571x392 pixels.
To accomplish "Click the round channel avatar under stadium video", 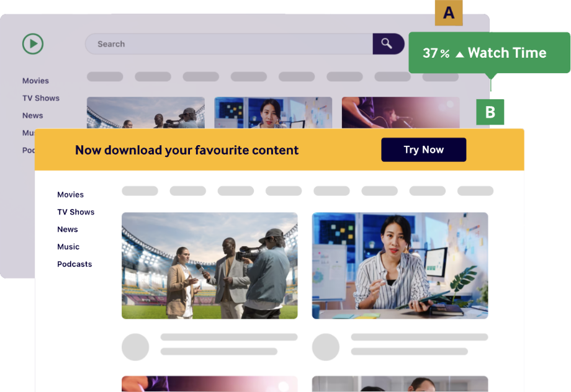I will click(135, 347).
